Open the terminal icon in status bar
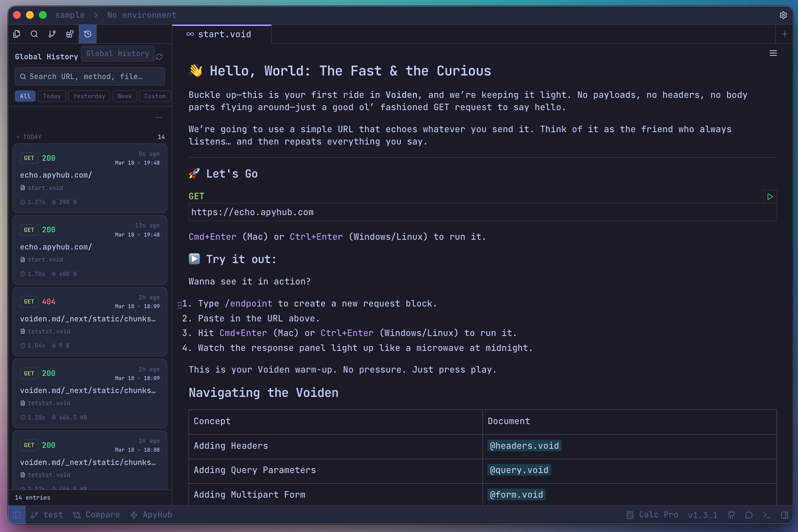This screenshot has width=798, height=532. [x=767, y=515]
